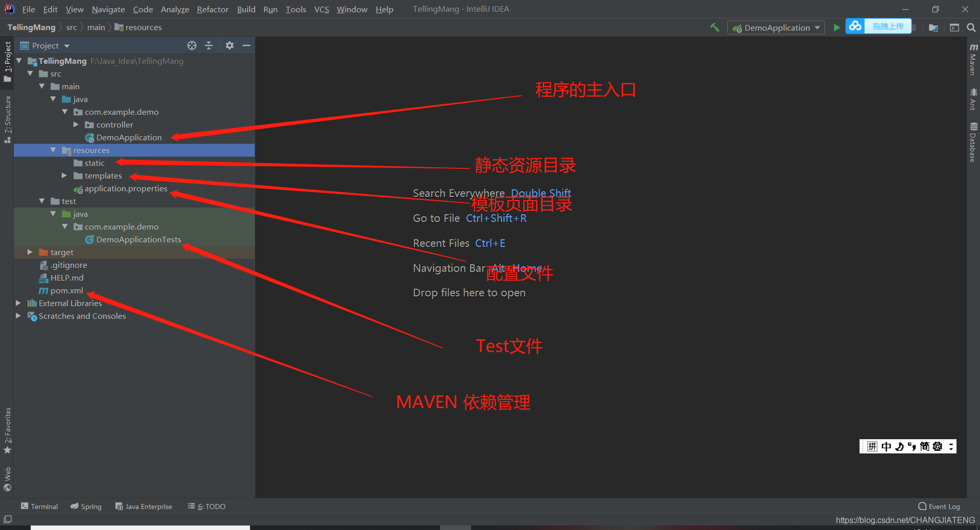980x530 pixels.
Task: Open the Web tool window
Action: coord(7,478)
